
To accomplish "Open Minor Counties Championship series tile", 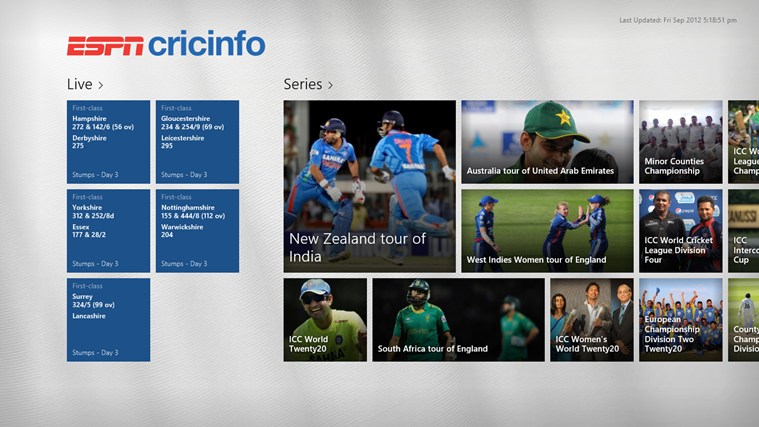I will coord(681,142).
